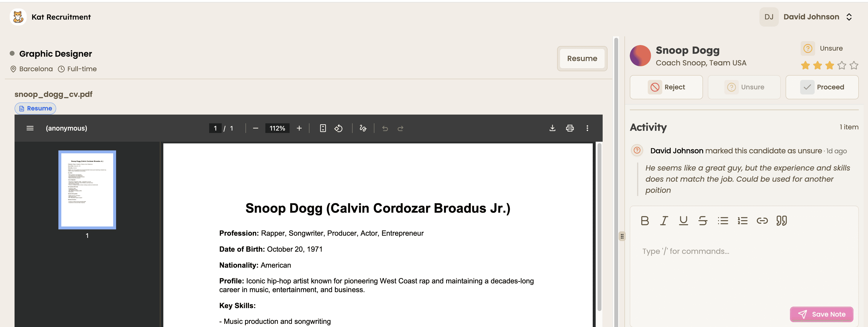Click the Full-time label
The image size is (868, 327).
(82, 69)
